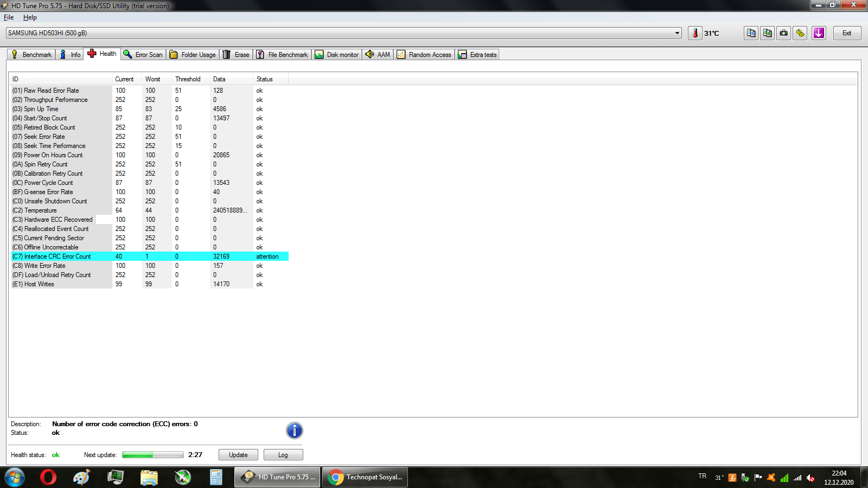Click the green signal bars tray icon

click(784, 478)
